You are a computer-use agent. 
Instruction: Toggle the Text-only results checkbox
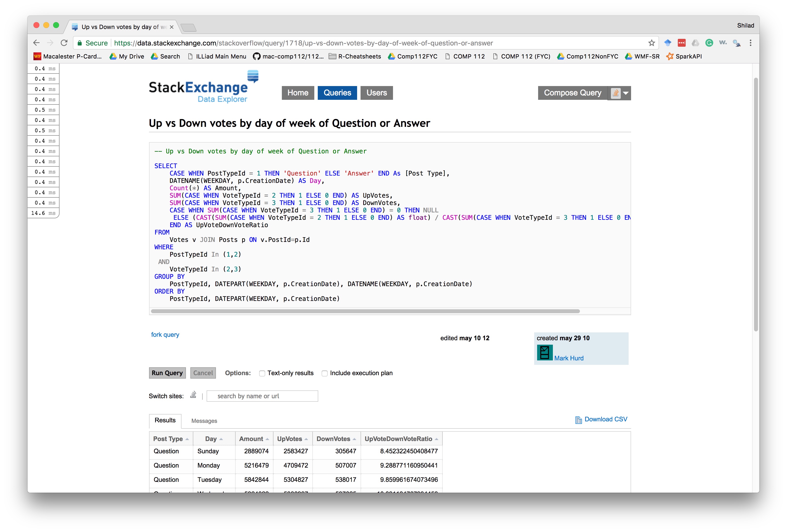pyautogui.click(x=261, y=373)
